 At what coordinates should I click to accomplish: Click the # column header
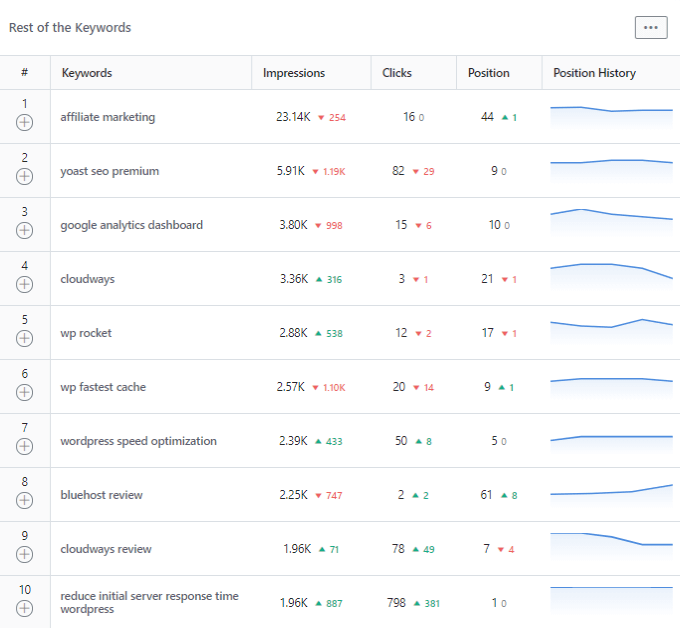click(25, 72)
